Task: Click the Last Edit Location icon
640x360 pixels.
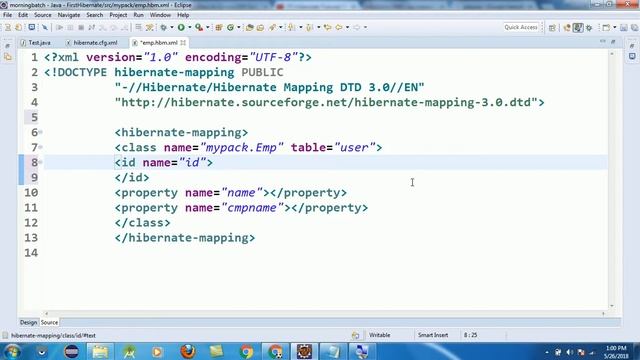Action: (x=327, y=27)
